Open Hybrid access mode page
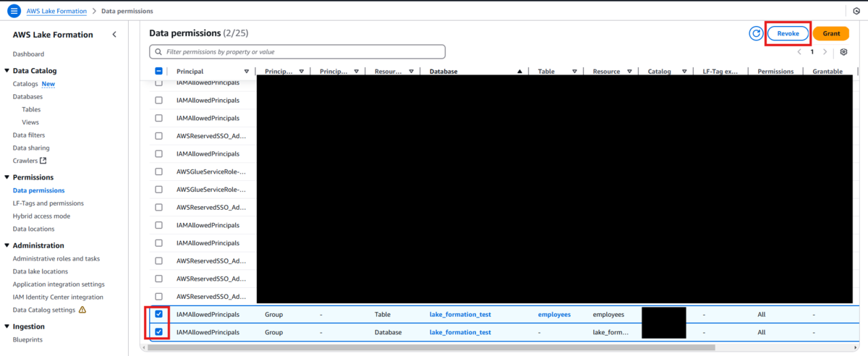The width and height of the screenshot is (868, 356). [x=41, y=216]
